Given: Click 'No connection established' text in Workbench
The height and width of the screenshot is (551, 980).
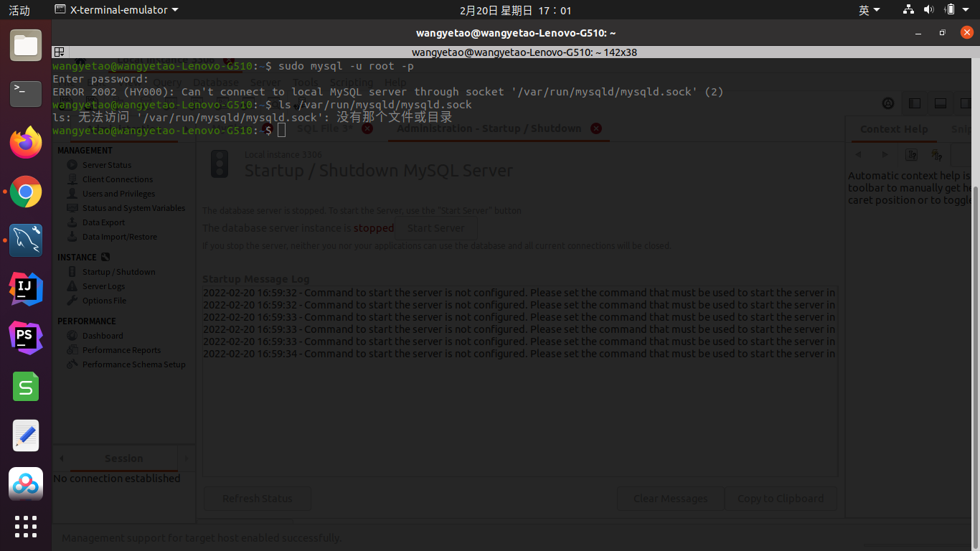Looking at the screenshot, I should (x=117, y=478).
